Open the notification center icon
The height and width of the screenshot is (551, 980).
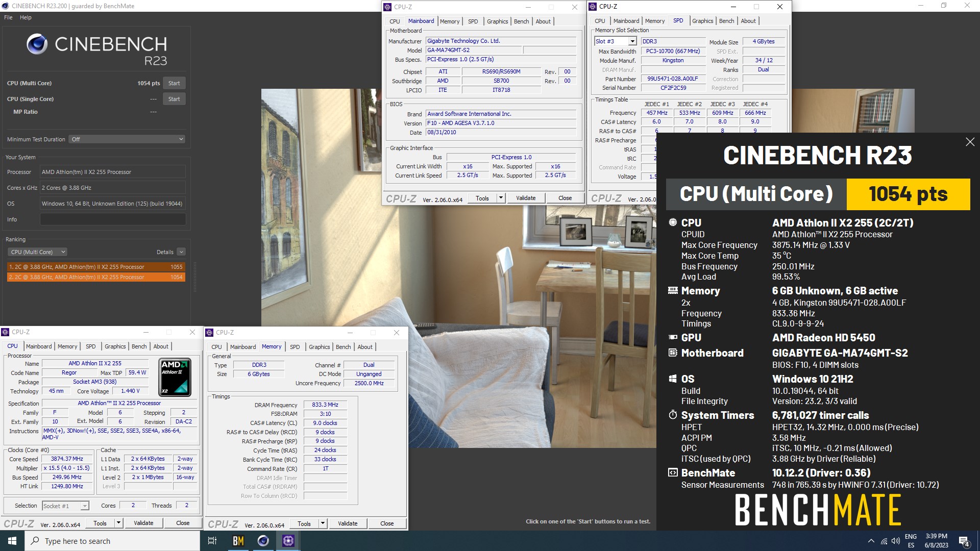(964, 541)
